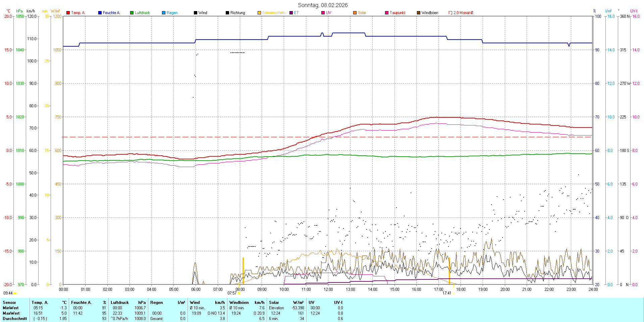644x322 pixels.
Task: Click the sunset icon next to 17:41
Action: point(454,293)
